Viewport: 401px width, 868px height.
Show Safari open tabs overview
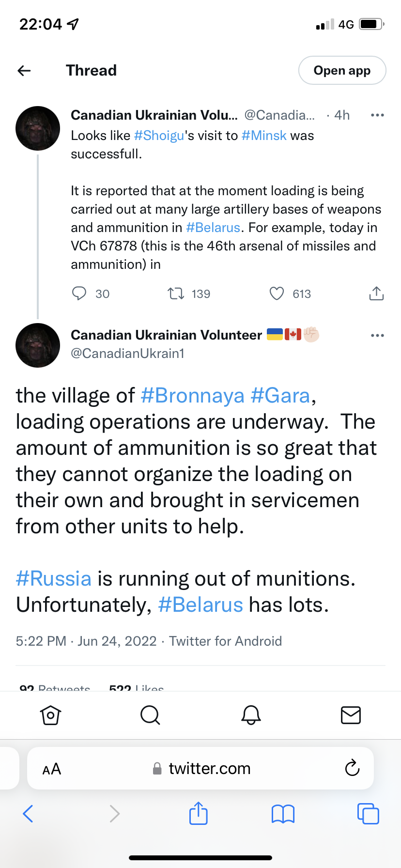click(368, 814)
